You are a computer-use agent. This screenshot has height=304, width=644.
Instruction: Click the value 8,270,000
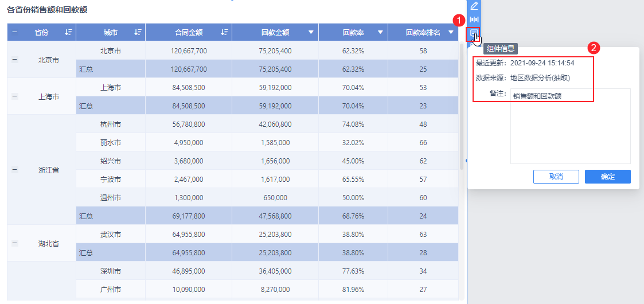[x=275, y=289]
